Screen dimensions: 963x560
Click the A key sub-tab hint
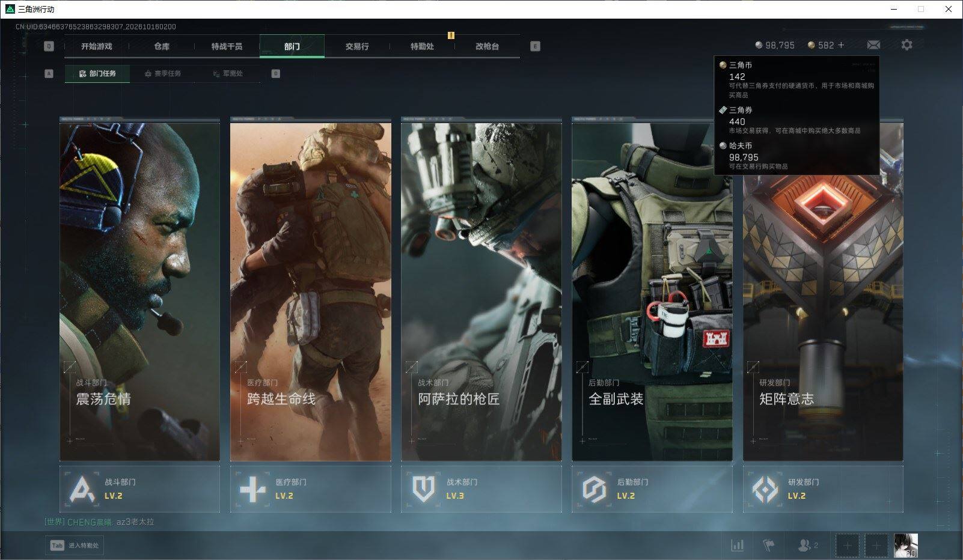(49, 74)
